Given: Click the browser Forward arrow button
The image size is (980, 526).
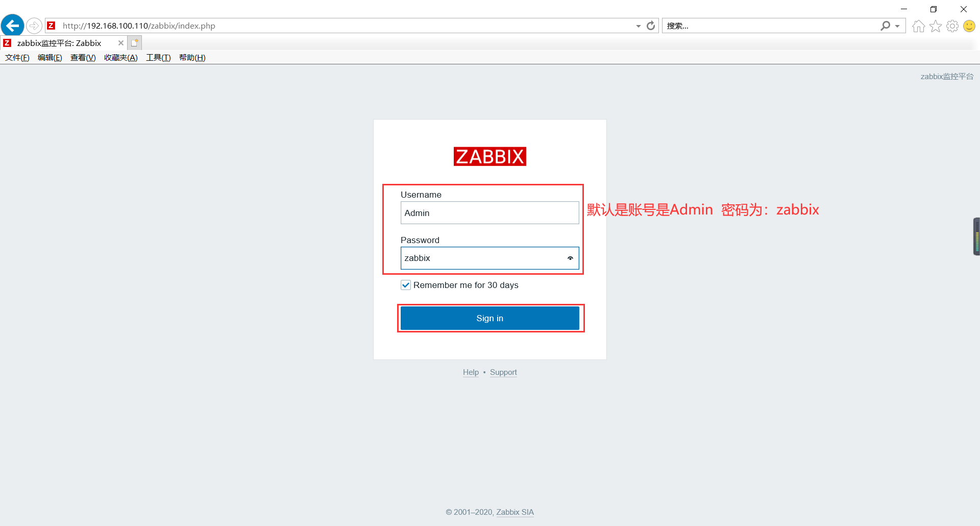Looking at the screenshot, I should pyautogui.click(x=34, y=26).
